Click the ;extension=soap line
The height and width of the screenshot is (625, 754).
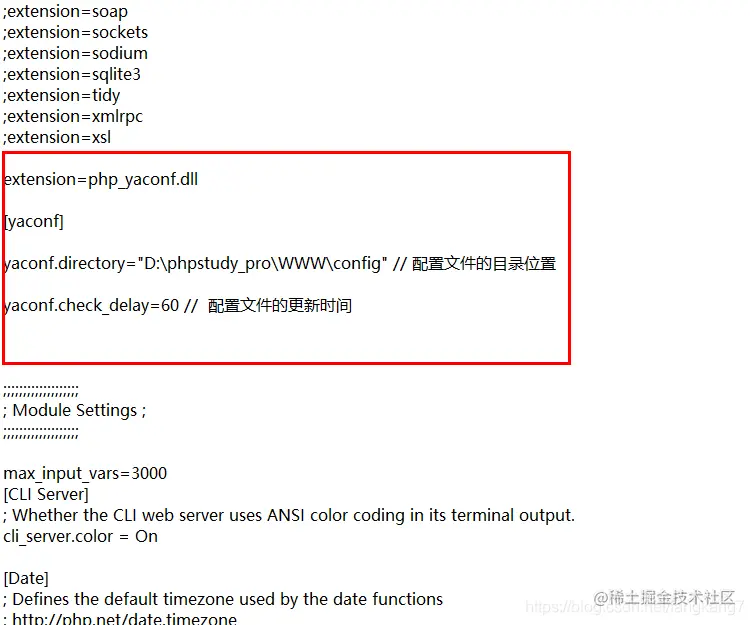[65, 12]
